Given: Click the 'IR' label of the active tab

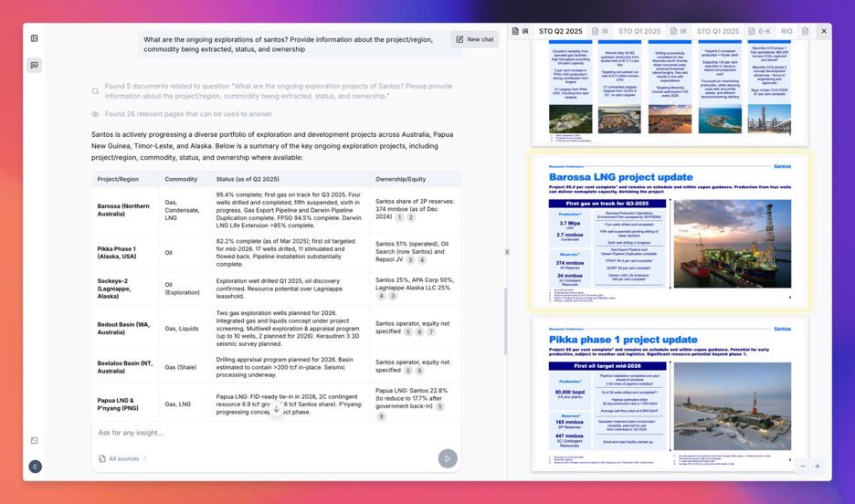Looking at the screenshot, I should pyautogui.click(x=524, y=31).
